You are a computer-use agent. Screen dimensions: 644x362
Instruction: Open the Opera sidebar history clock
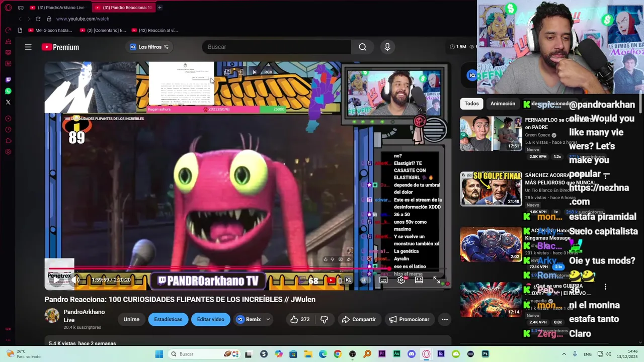pyautogui.click(x=8, y=130)
